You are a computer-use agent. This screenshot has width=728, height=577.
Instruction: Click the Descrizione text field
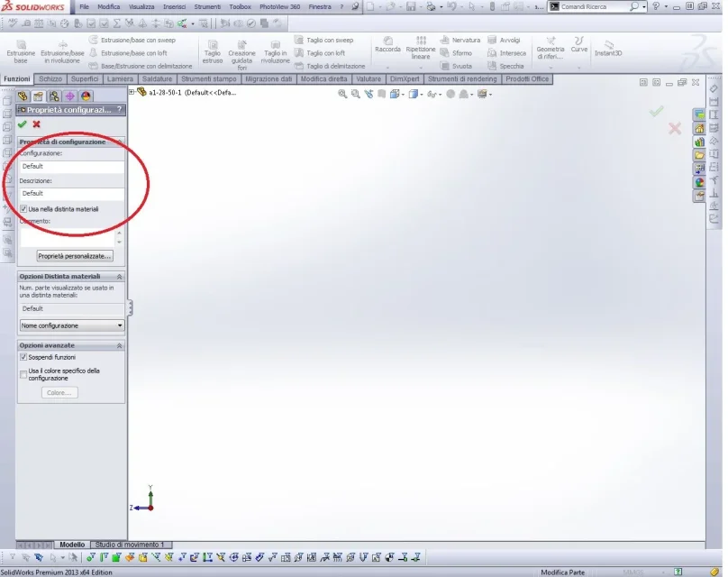[x=72, y=193]
